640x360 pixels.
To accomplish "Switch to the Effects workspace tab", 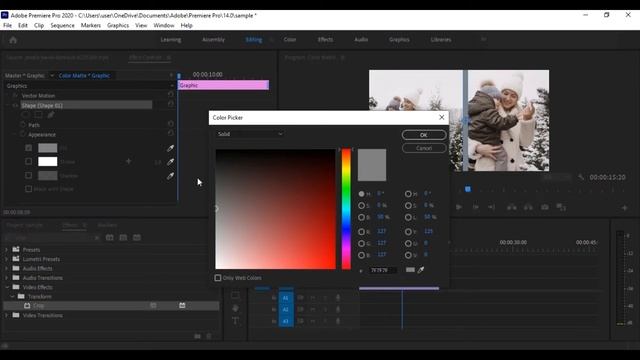I will pos(325,40).
